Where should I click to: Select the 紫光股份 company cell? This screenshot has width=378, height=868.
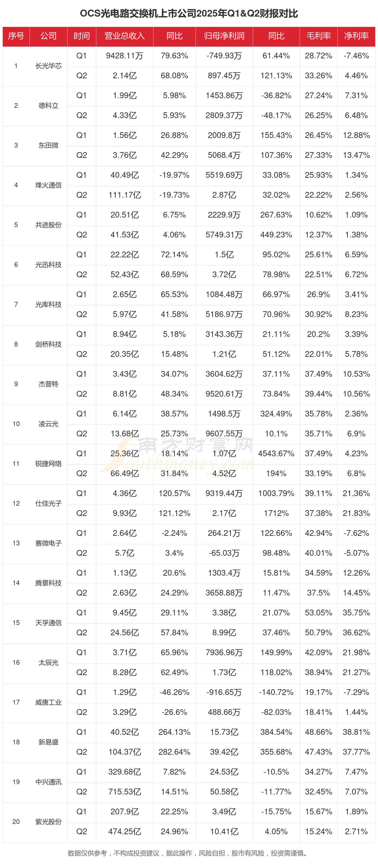pyautogui.click(x=48, y=821)
